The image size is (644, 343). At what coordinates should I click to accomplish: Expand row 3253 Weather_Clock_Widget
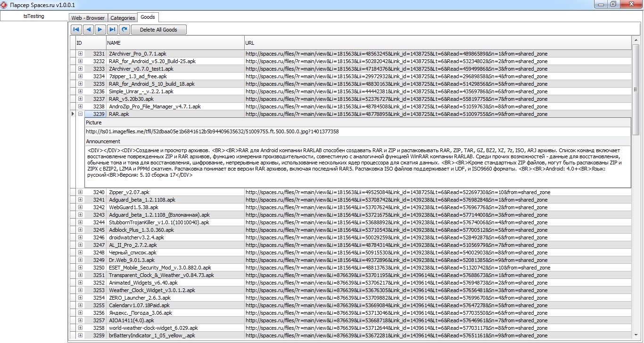click(80, 290)
